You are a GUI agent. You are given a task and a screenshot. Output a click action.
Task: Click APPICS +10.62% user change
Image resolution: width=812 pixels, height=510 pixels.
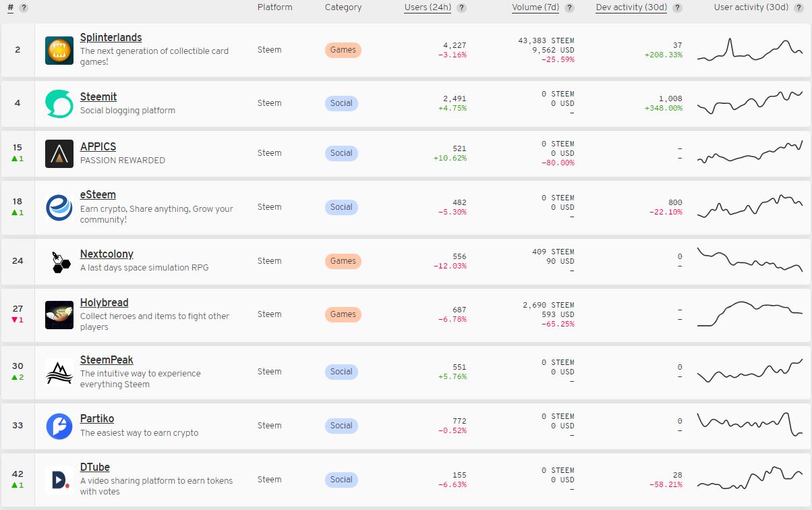pyautogui.click(x=450, y=159)
